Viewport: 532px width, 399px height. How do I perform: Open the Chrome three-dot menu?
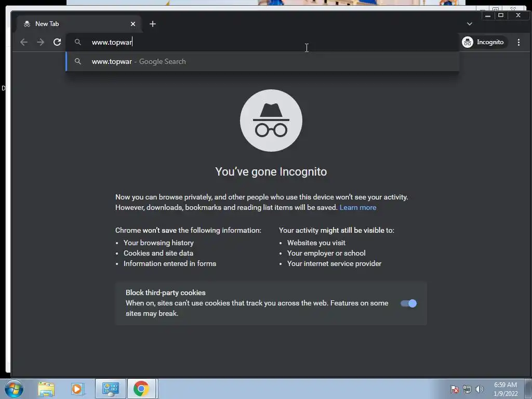click(x=519, y=42)
